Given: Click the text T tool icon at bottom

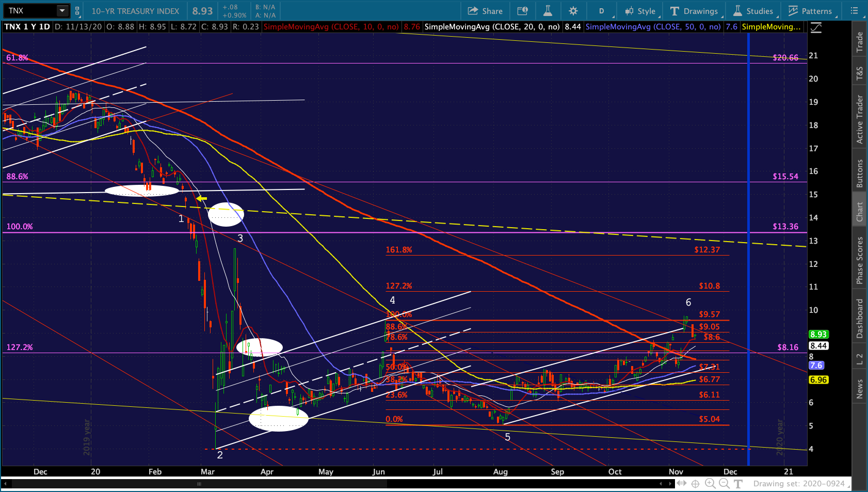Looking at the screenshot, I should tap(738, 484).
